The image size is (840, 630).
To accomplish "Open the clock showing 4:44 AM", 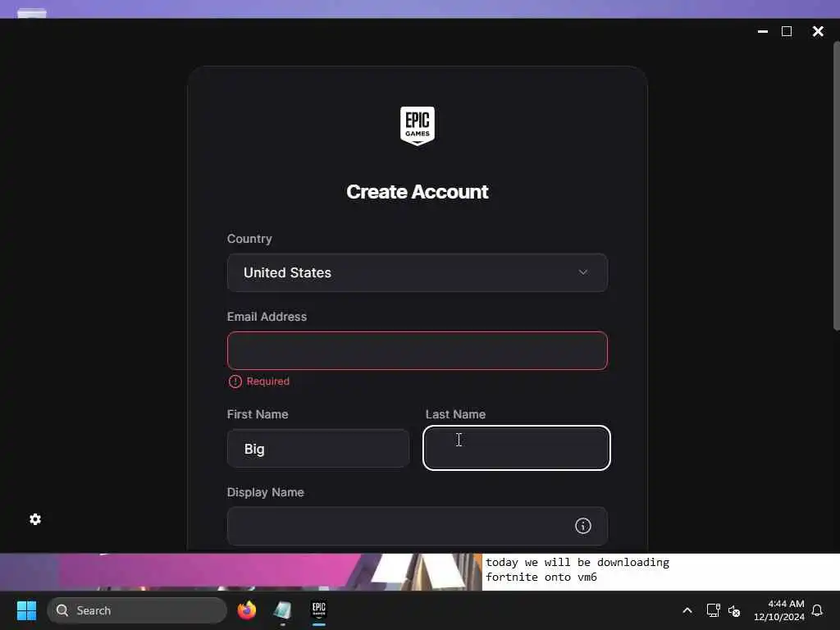I will pyautogui.click(x=779, y=610).
